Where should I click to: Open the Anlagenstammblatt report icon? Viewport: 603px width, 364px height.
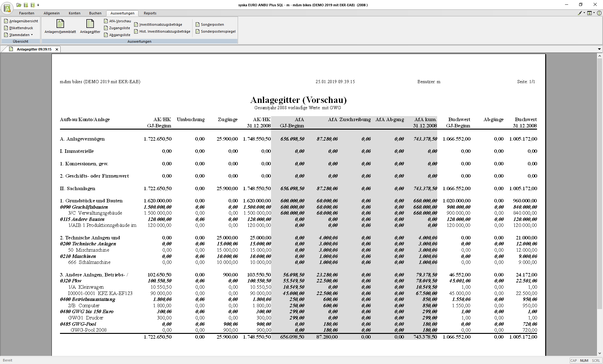point(60,26)
